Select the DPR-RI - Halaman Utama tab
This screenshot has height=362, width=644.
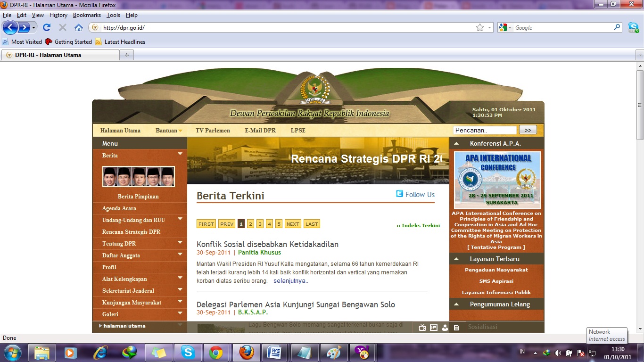(x=60, y=55)
